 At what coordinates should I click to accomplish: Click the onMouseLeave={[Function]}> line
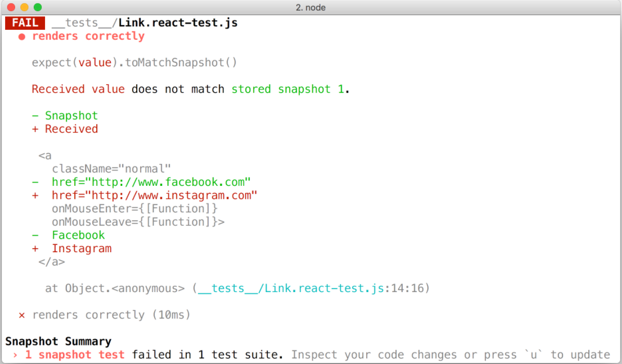tap(138, 222)
